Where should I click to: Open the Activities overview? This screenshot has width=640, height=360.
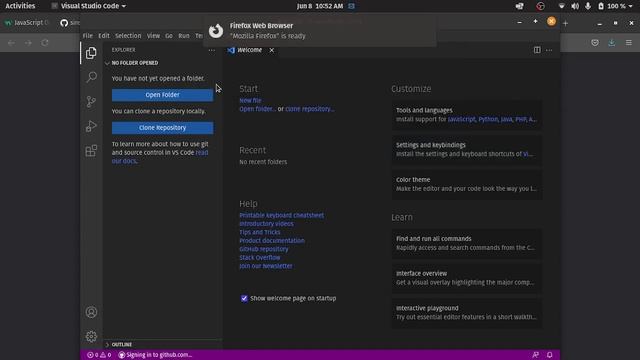click(20, 6)
